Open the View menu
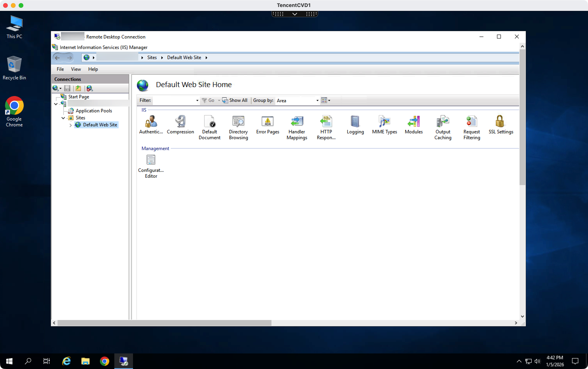The width and height of the screenshot is (588, 369). pos(76,69)
